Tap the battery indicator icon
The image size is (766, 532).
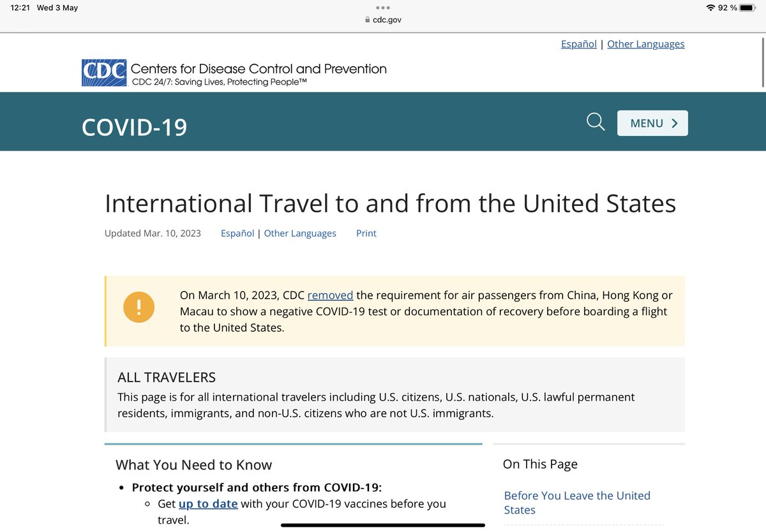[748, 8]
